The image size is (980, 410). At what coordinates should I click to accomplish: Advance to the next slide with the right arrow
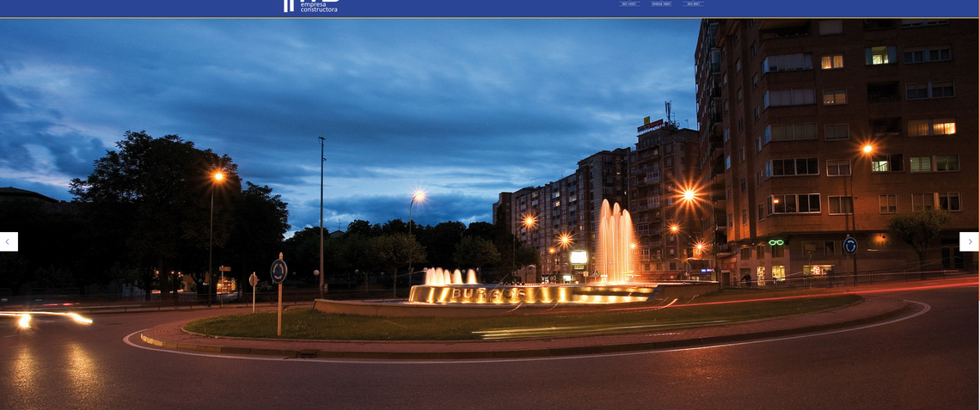tap(969, 242)
